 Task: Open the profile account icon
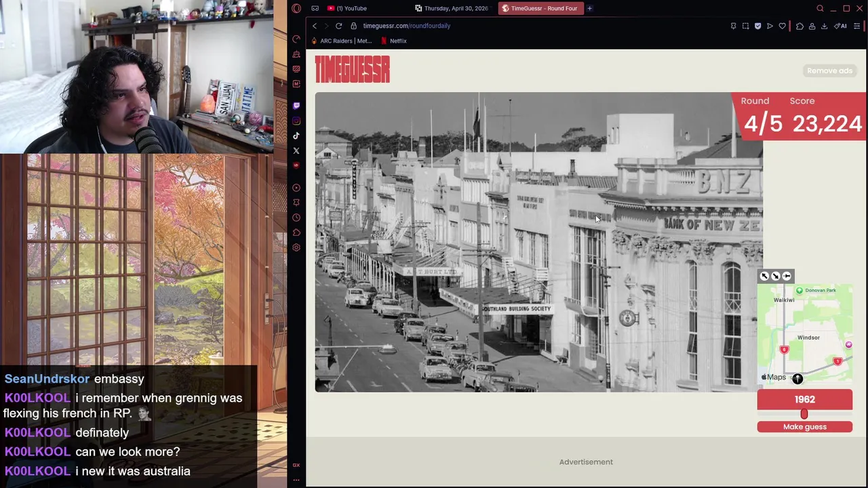click(x=812, y=26)
